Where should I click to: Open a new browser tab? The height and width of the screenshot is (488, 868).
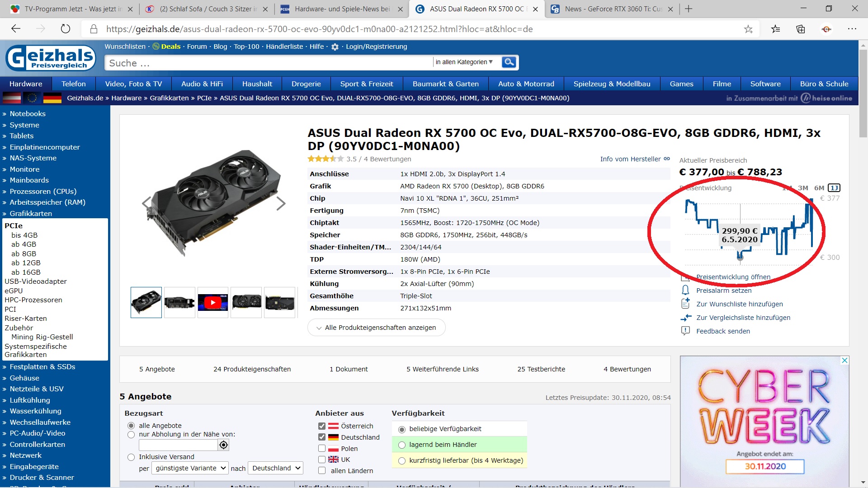[x=689, y=9]
